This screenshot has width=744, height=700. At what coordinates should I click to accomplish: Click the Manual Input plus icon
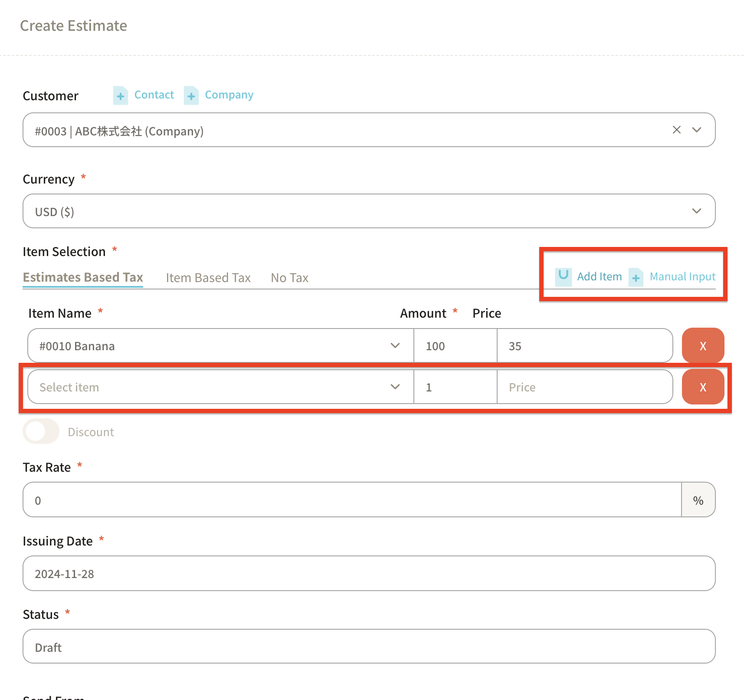pos(636,277)
